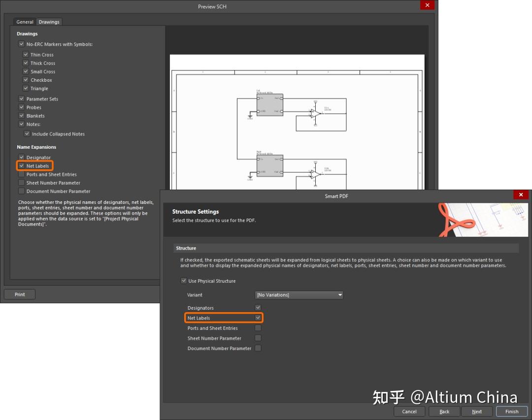Switch to the General tab
Viewport: 532px width, 420px height.
25,22
